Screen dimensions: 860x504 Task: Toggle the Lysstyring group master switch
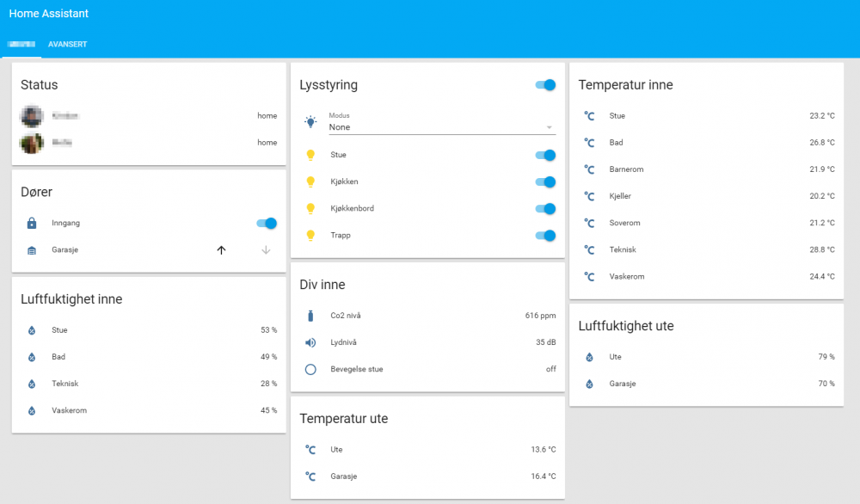pyautogui.click(x=545, y=85)
